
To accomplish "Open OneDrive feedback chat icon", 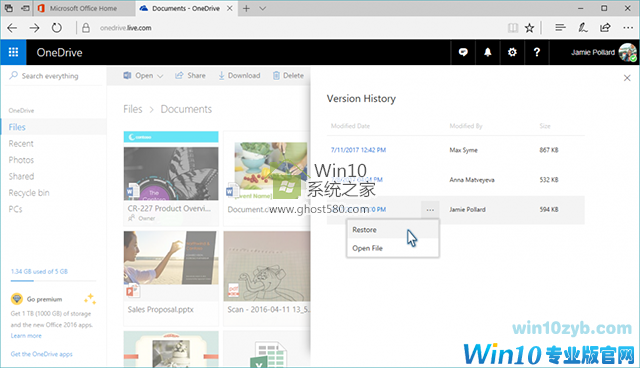I will [463, 52].
